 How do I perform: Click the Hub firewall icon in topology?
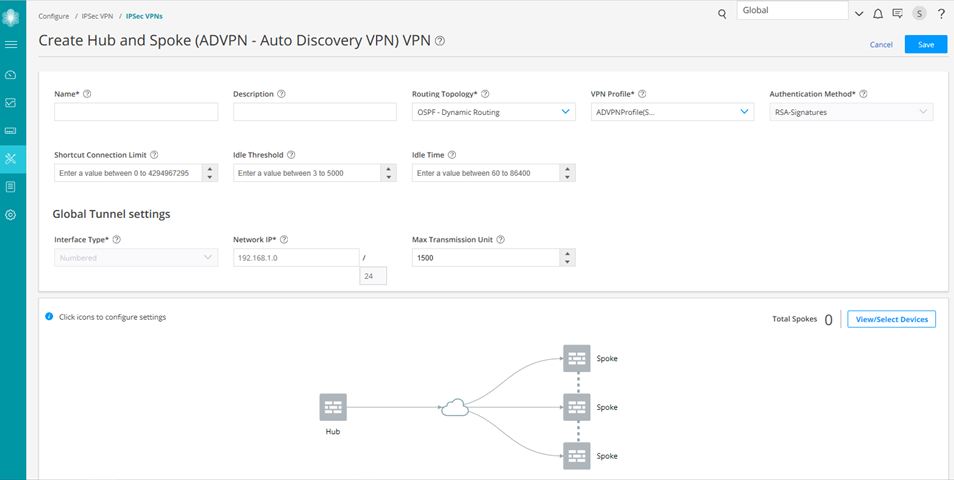(333, 407)
